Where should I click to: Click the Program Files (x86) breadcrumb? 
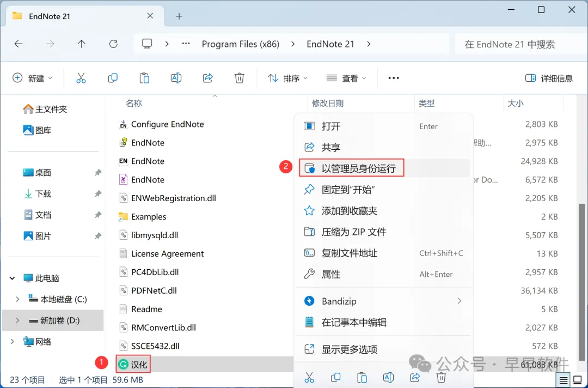tap(241, 44)
